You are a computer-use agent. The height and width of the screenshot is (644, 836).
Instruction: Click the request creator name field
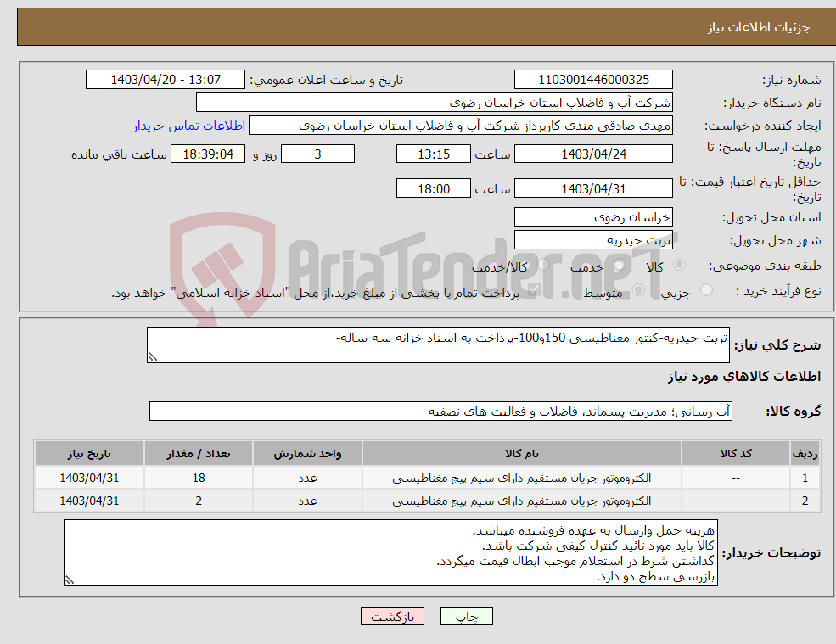[461, 126]
